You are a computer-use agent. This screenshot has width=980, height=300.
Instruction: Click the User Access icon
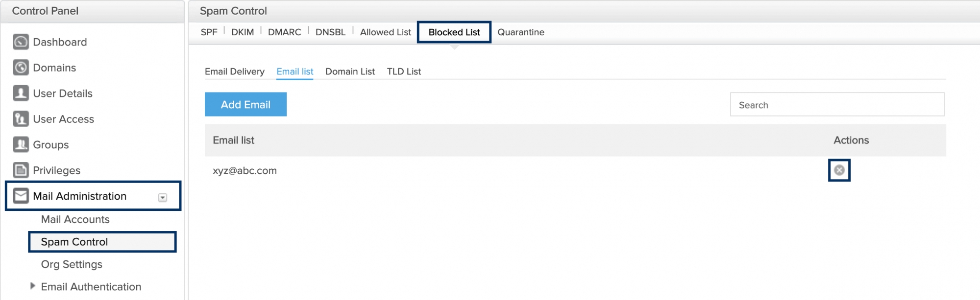[x=21, y=119]
